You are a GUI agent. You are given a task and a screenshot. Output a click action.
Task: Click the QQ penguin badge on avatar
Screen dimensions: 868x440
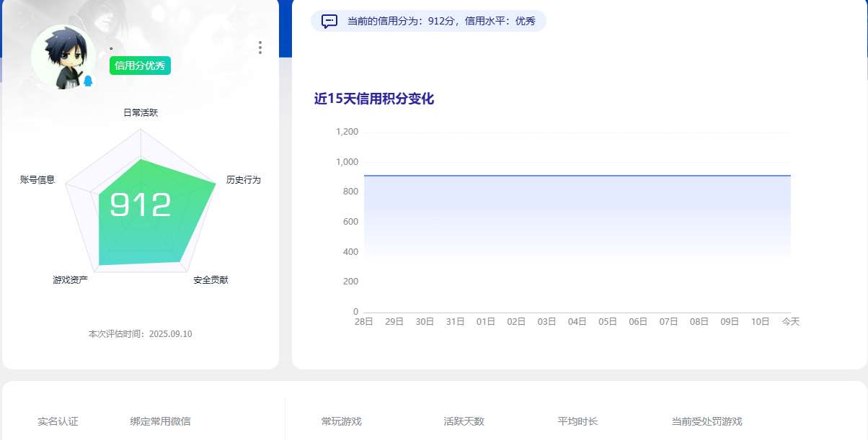click(88, 81)
